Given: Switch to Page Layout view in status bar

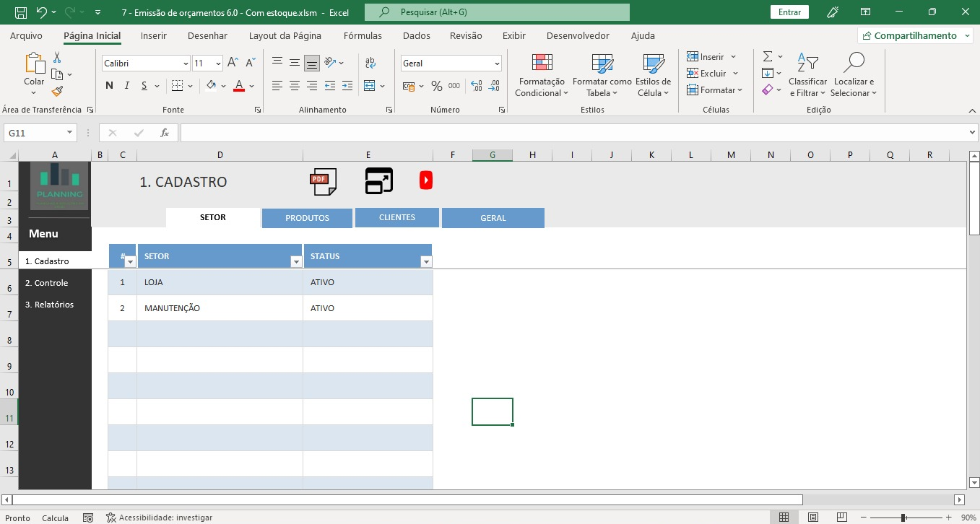Looking at the screenshot, I should click(x=812, y=518).
